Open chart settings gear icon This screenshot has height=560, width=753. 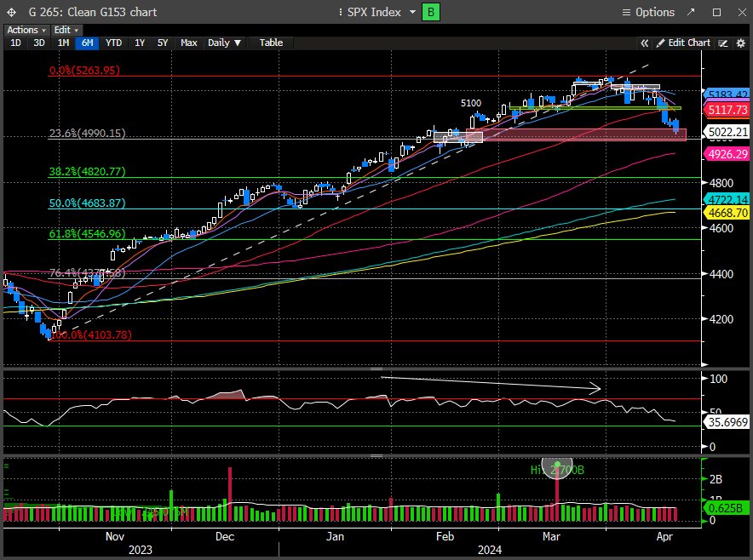coord(740,43)
